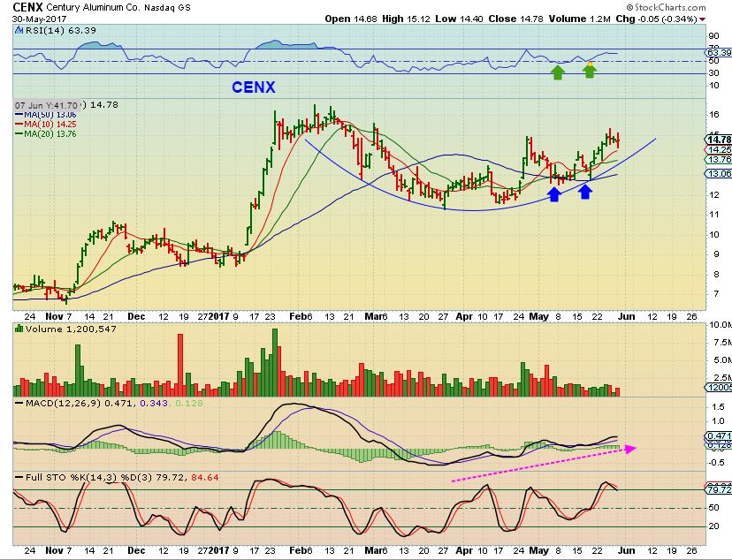732x560 pixels.
Task: Click the 13.06 moving average tag on the right axis
Action: [719, 173]
